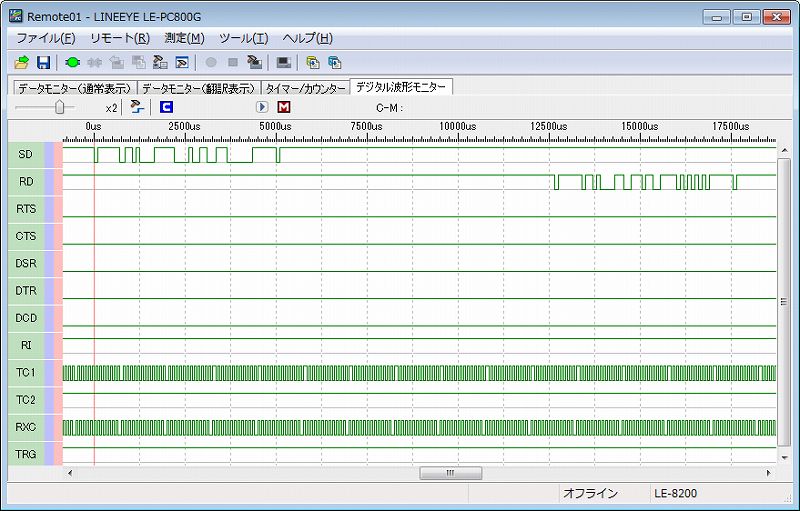Open the ファイル(F) menu
Image resolution: width=800 pixels, height=511 pixels.
[46, 38]
